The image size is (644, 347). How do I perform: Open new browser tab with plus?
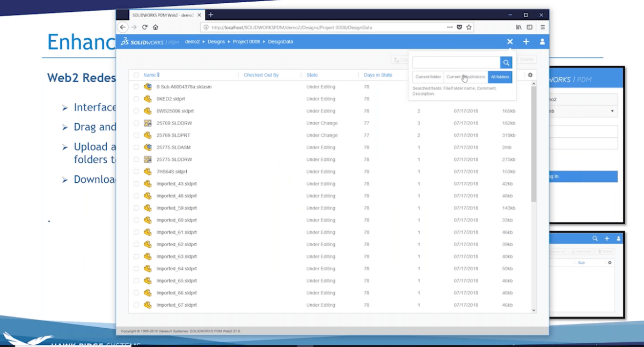point(211,14)
